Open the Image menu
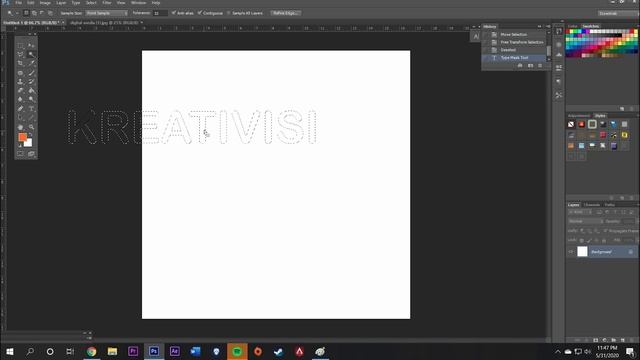The image size is (640, 360). (45, 3)
